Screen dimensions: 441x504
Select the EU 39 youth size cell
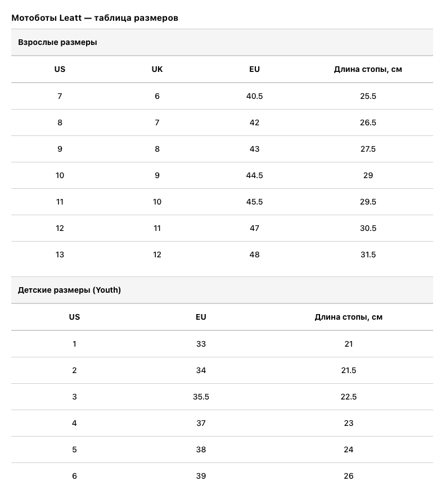201,476
